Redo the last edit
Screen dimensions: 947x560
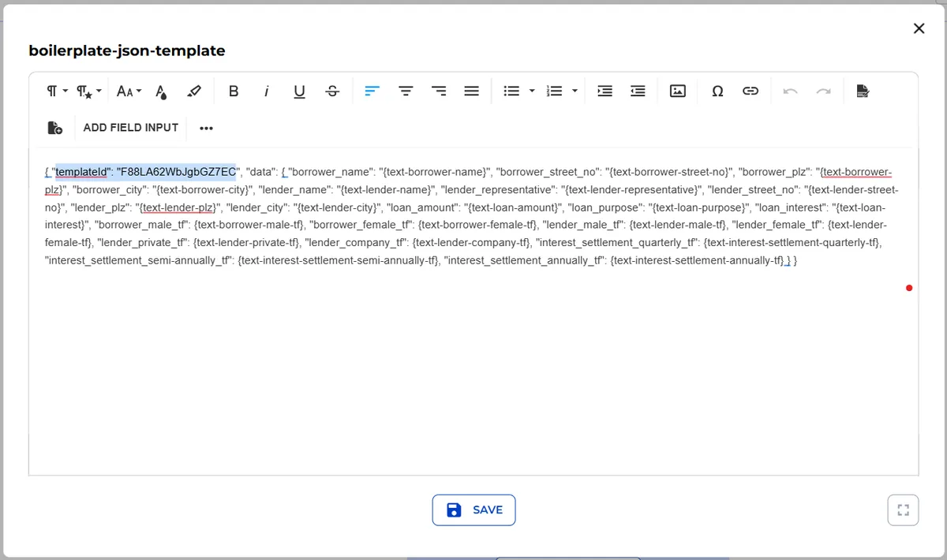click(x=825, y=91)
